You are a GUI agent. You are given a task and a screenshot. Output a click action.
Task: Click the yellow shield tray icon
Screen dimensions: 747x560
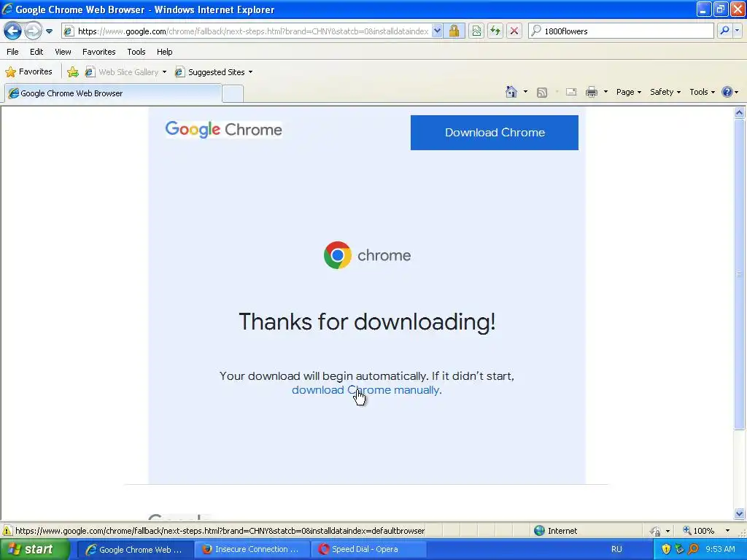click(x=666, y=550)
